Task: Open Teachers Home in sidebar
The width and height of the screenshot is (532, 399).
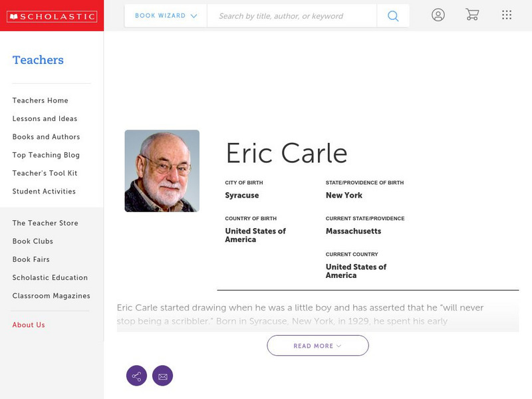Action: tap(40, 100)
